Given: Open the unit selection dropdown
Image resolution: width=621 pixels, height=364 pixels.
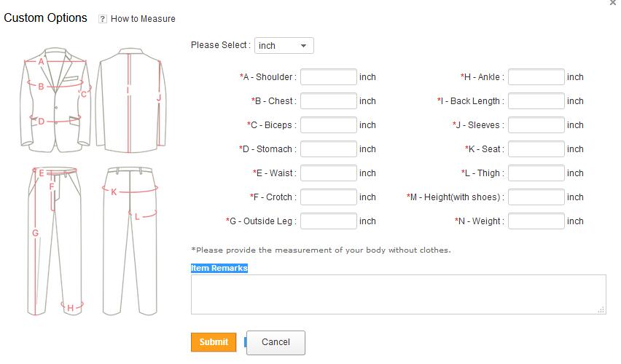Looking at the screenshot, I should [284, 46].
